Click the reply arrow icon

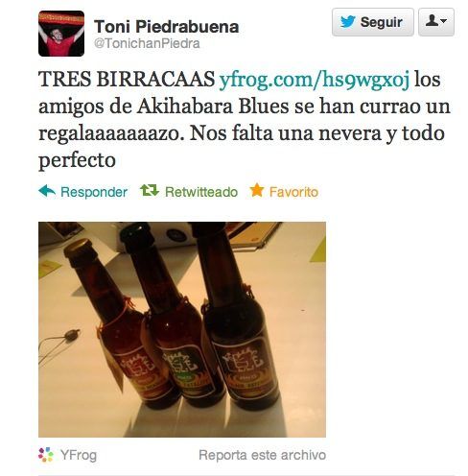click(47, 191)
